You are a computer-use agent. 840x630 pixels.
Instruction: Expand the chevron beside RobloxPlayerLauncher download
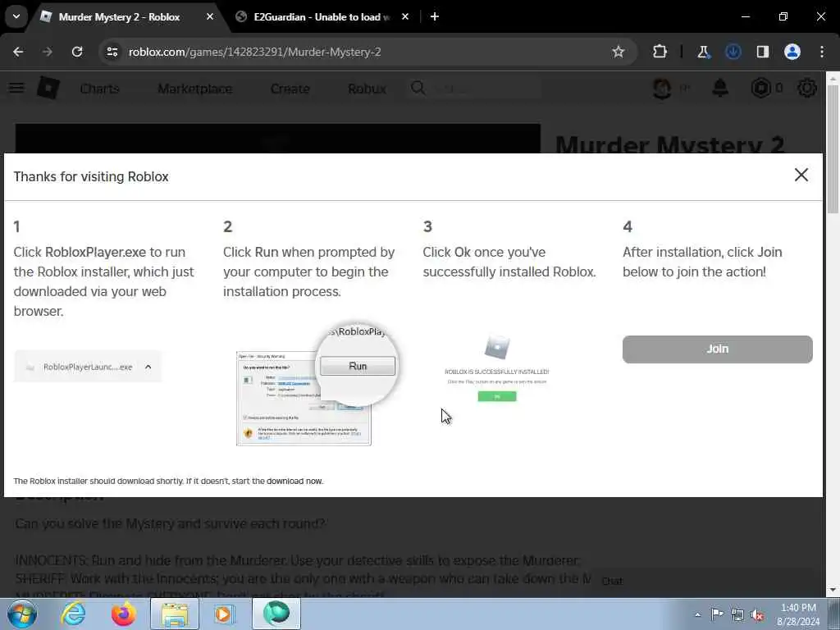click(x=148, y=367)
